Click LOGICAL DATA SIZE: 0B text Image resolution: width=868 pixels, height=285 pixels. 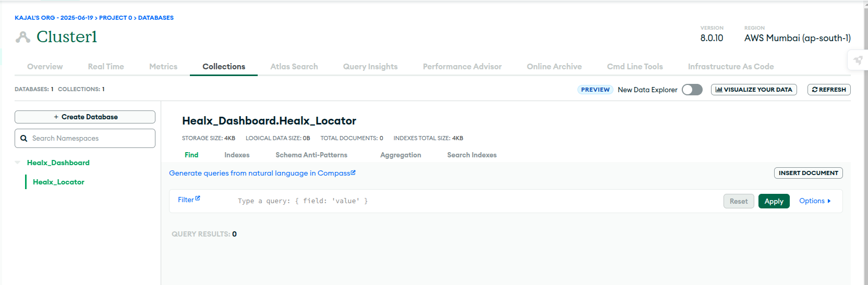tap(278, 138)
